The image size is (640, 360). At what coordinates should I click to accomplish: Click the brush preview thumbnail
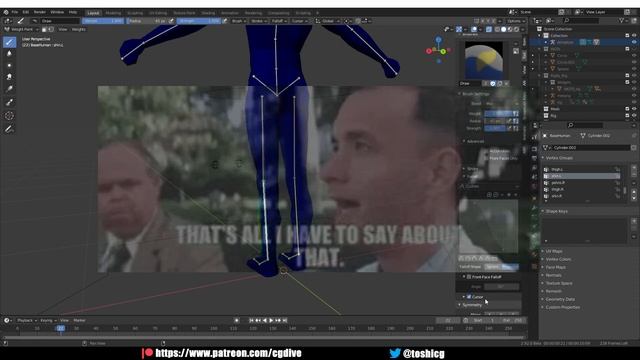coord(484,60)
